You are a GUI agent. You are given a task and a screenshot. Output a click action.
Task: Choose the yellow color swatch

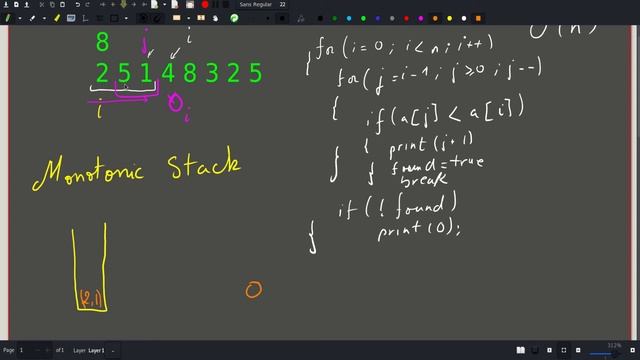click(x=449, y=18)
